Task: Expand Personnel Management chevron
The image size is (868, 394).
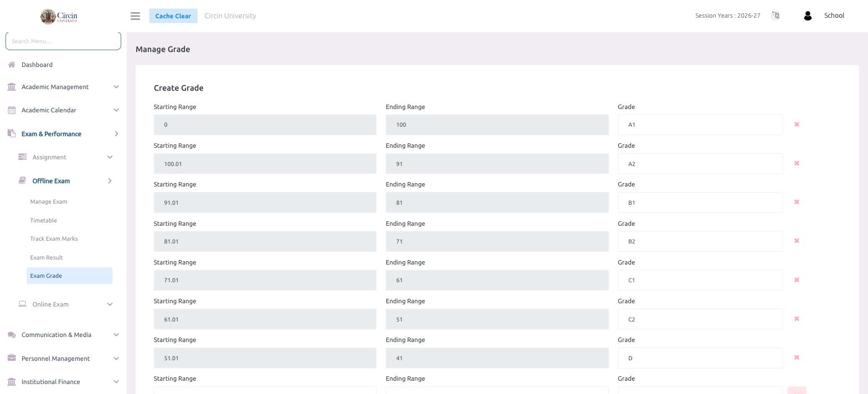Action: click(116, 359)
